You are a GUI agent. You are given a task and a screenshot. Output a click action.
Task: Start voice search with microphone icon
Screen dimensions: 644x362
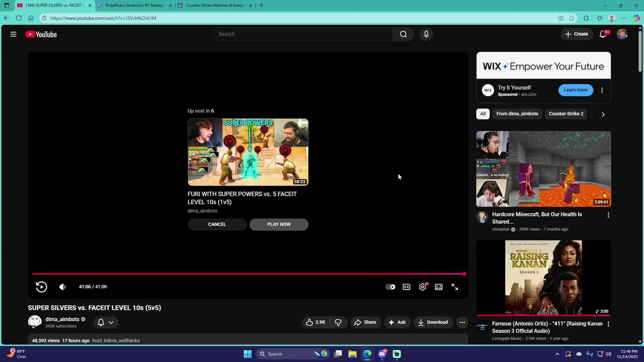[x=426, y=34]
